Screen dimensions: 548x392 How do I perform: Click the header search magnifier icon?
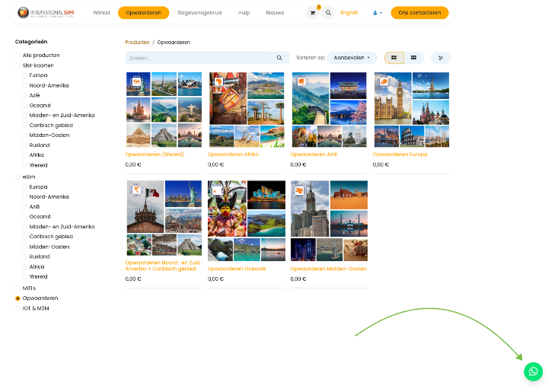pyautogui.click(x=328, y=13)
